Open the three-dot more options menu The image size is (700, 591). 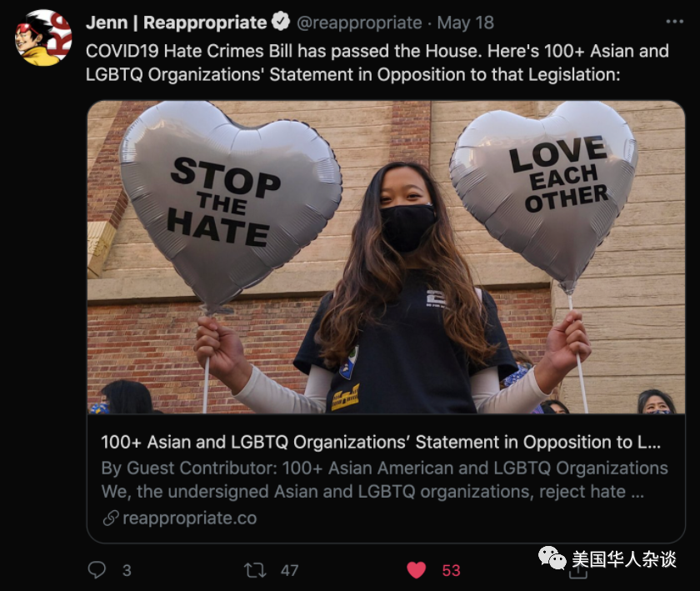pyautogui.click(x=674, y=22)
